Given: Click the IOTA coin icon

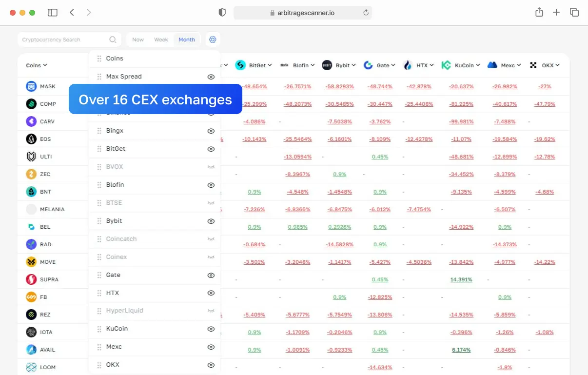Looking at the screenshot, I should click(x=31, y=332).
